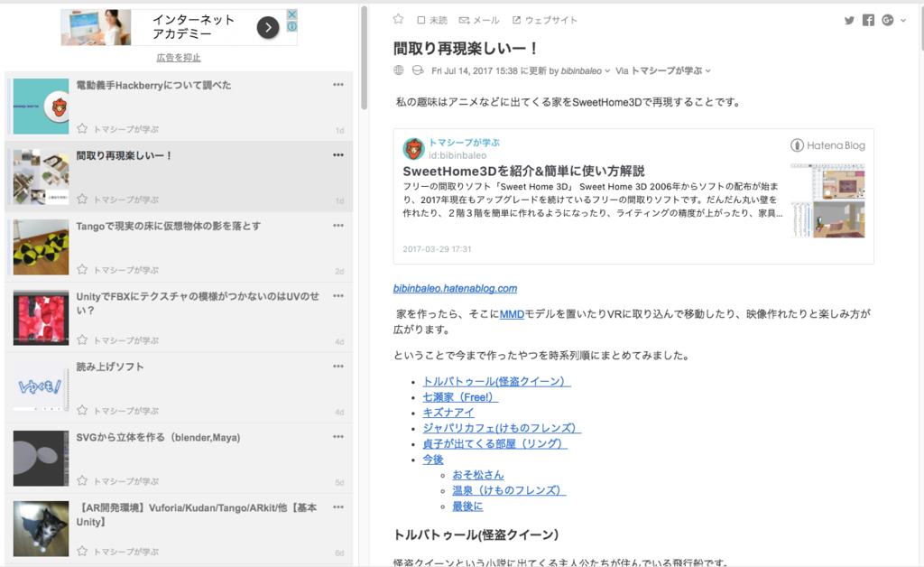
Task: Click the black-and-yellow balls Tango thumbnail
Action: (41, 247)
